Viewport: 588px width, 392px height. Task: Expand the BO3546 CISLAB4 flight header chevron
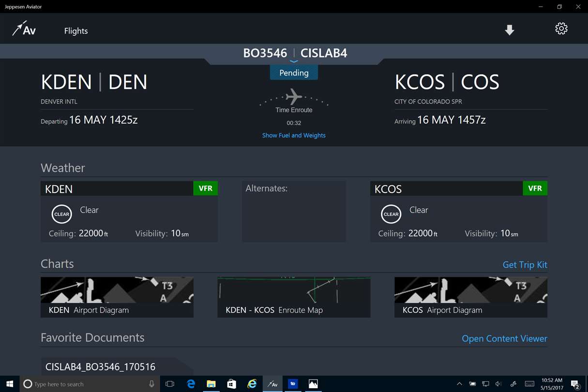coord(294,61)
